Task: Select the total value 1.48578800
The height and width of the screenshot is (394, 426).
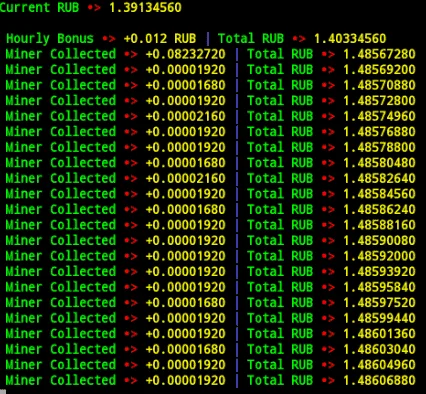Action: coord(379,147)
